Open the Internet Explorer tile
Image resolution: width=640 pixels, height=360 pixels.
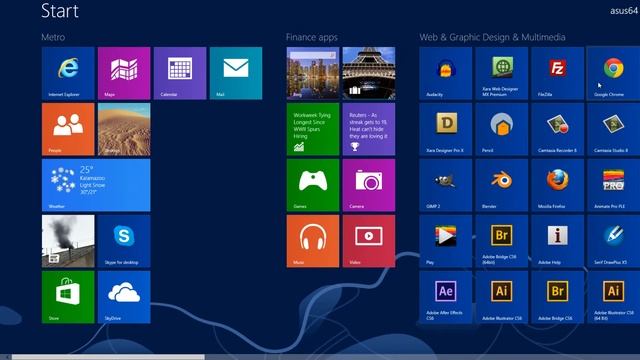(x=68, y=73)
